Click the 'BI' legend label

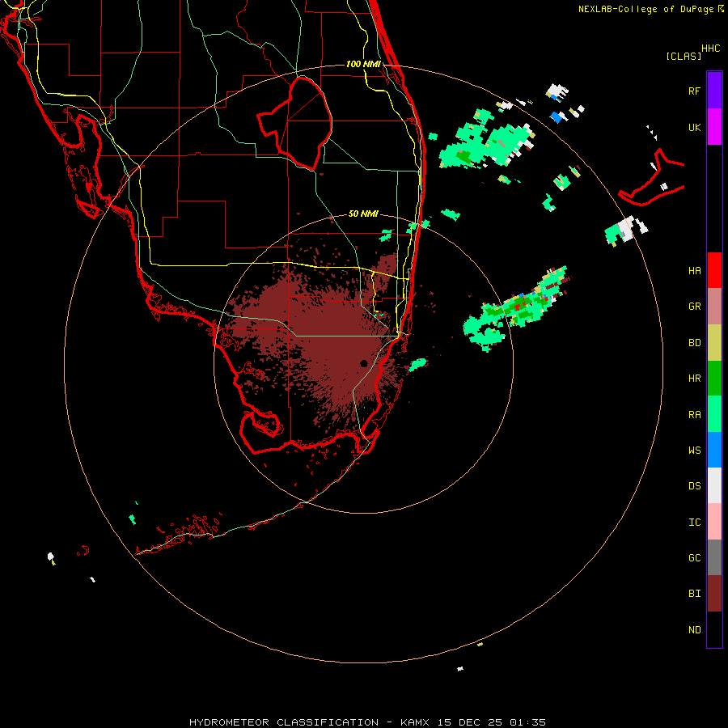pos(694,594)
